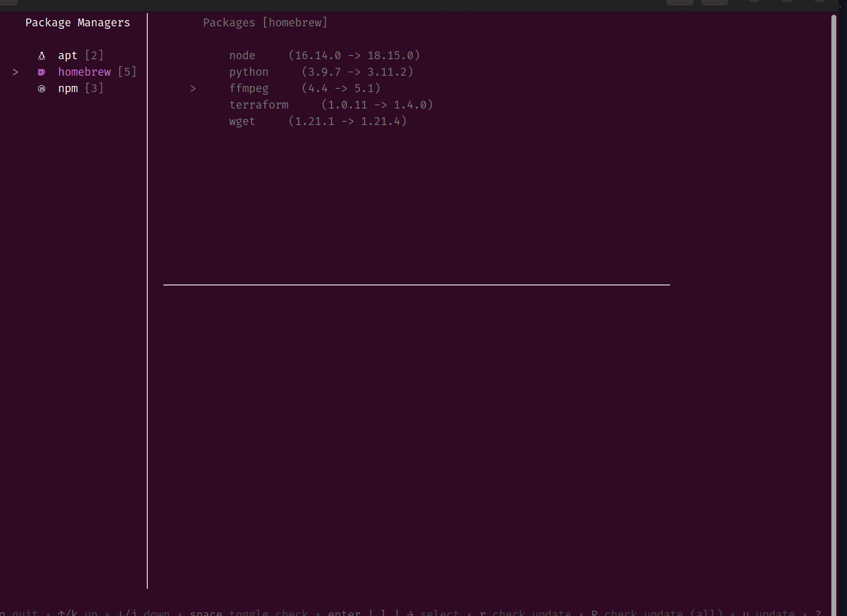Click the npm hexagon icon
This screenshot has width=847, height=616.
[x=42, y=89]
